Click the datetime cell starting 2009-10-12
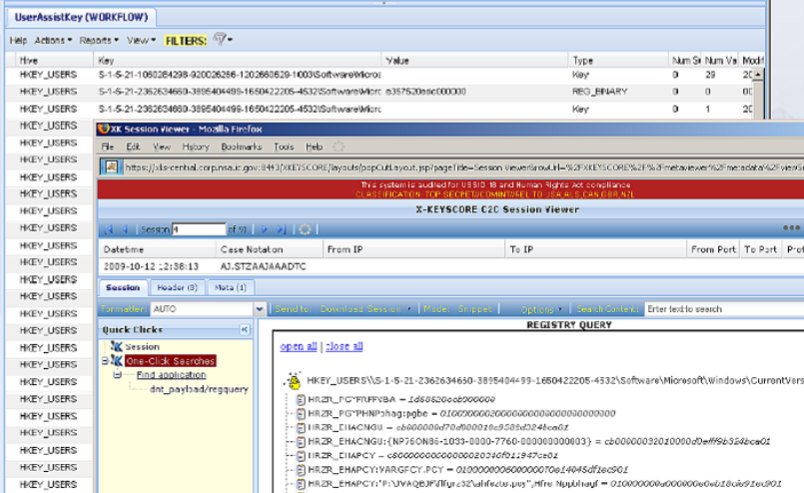This screenshot has width=804, height=493. click(x=151, y=266)
